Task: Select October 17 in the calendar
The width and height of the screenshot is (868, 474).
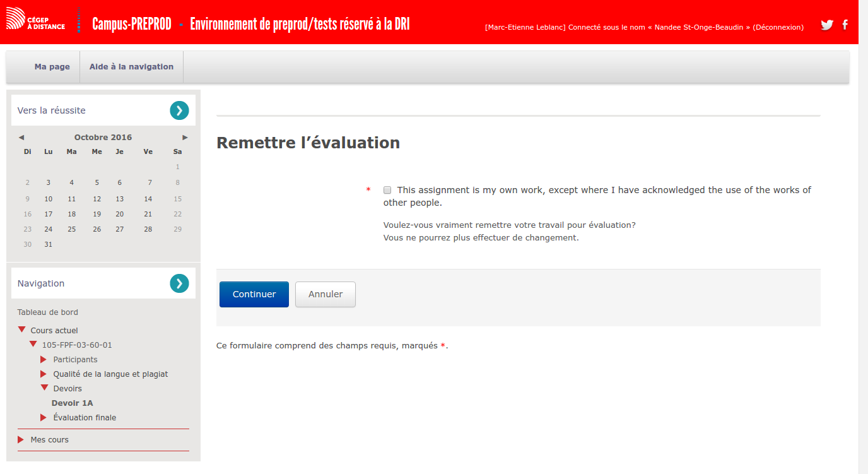Action: pos(49,214)
